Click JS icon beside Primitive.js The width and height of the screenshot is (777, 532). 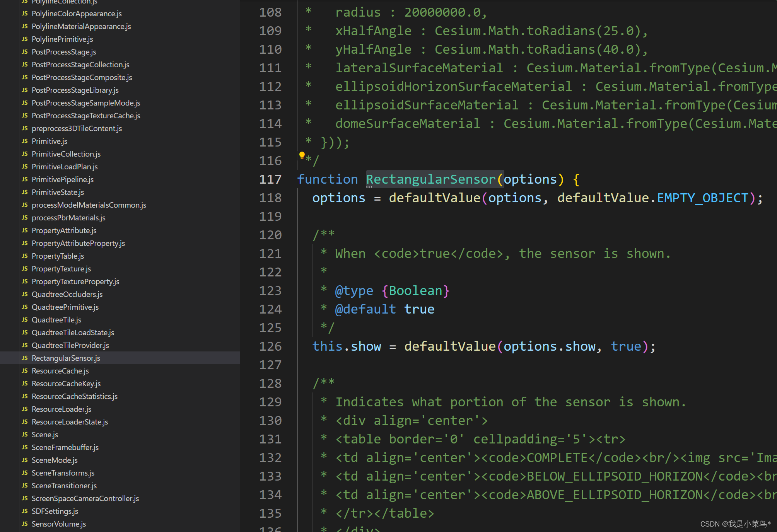click(25, 141)
